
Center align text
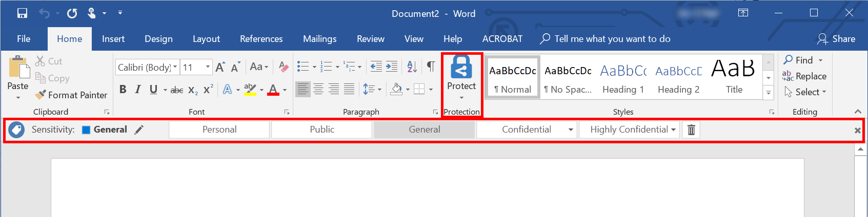(318, 90)
